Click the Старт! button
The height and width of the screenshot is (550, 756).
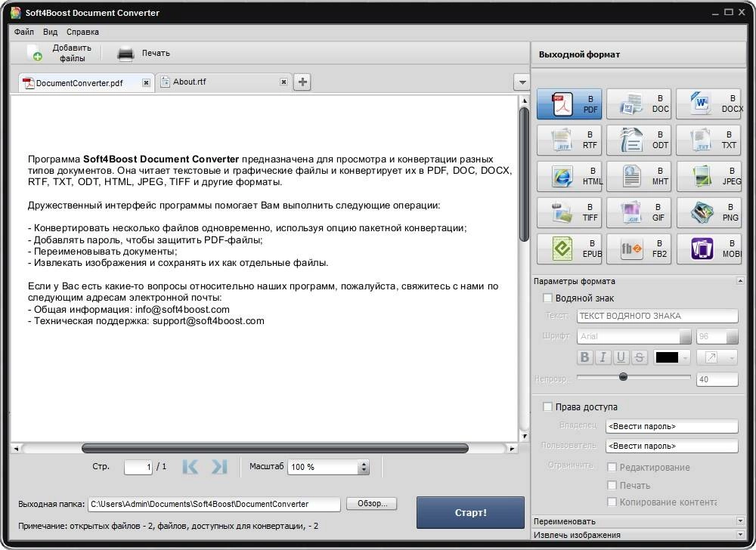click(x=470, y=512)
